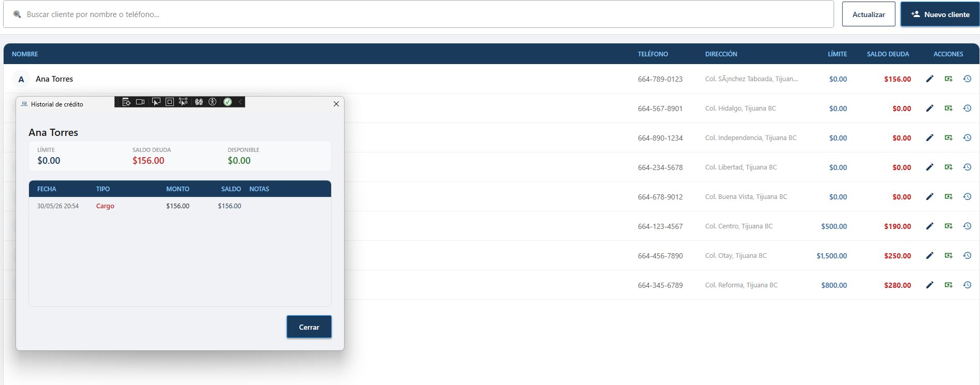Screen dimensions: 980x385
Task: Edit the Ana Torres client row
Action: pyautogui.click(x=930, y=79)
